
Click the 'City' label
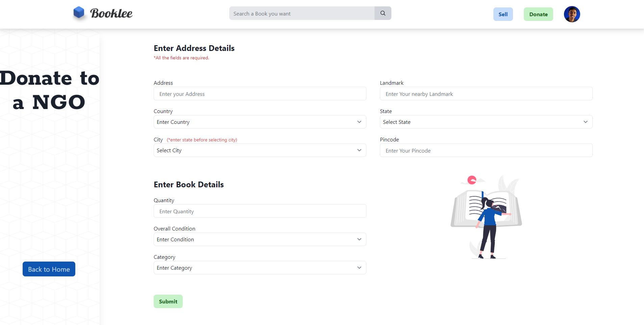(x=158, y=139)
